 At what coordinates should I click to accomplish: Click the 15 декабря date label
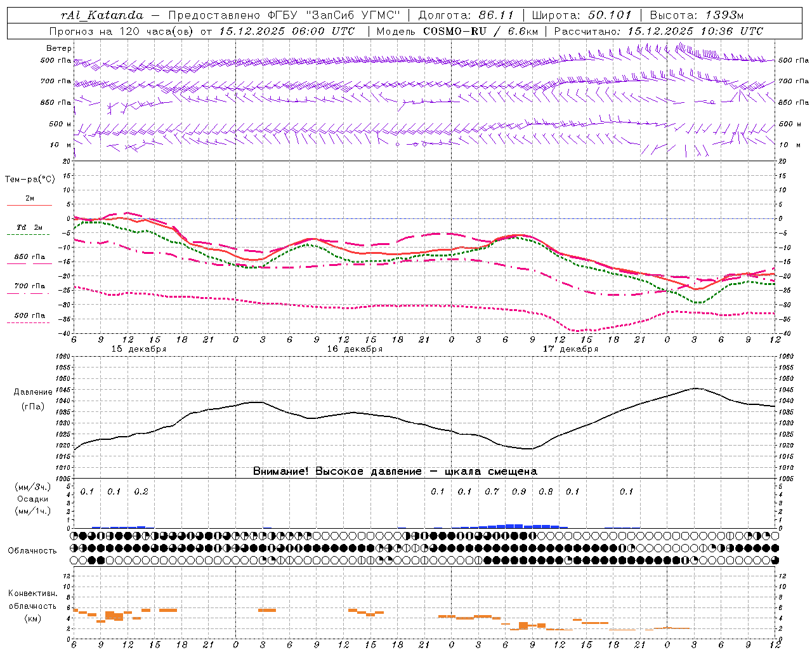click(x=139, y=349)
